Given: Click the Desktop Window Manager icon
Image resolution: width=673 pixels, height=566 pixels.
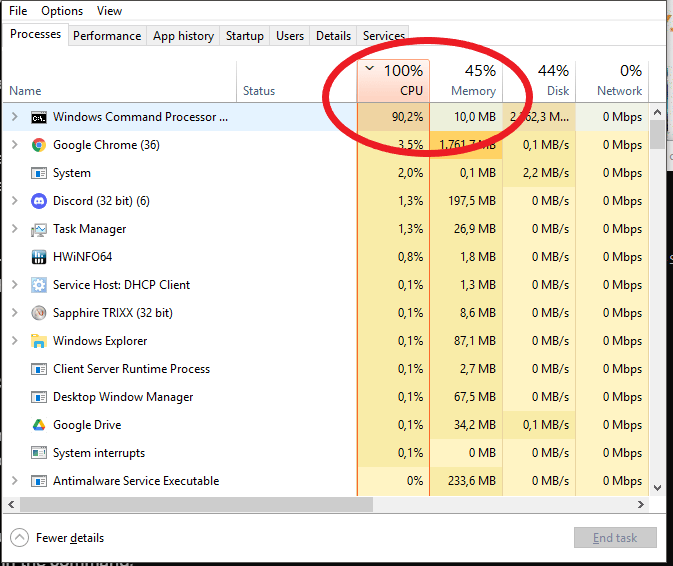Looking at the screenshot, I should [x=39, y=397].
